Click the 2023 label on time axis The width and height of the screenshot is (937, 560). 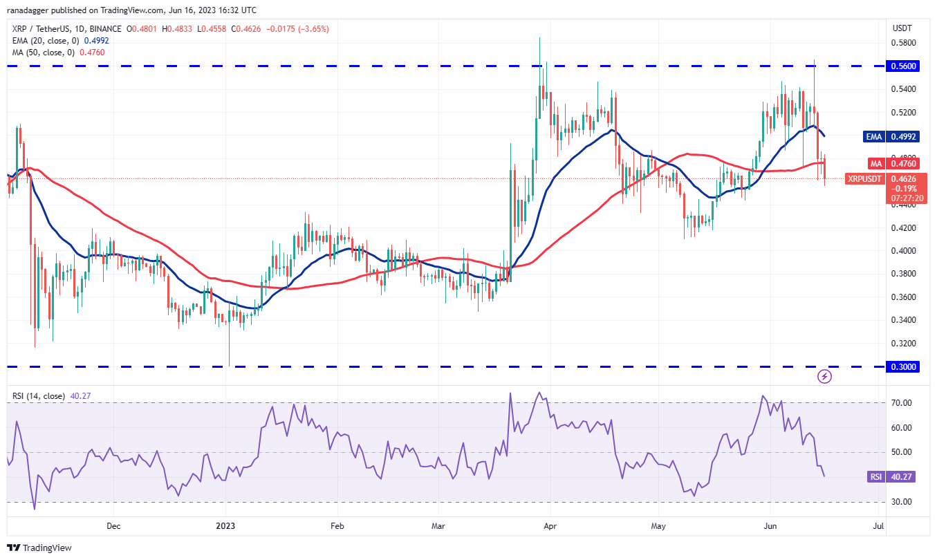(225, 525)
